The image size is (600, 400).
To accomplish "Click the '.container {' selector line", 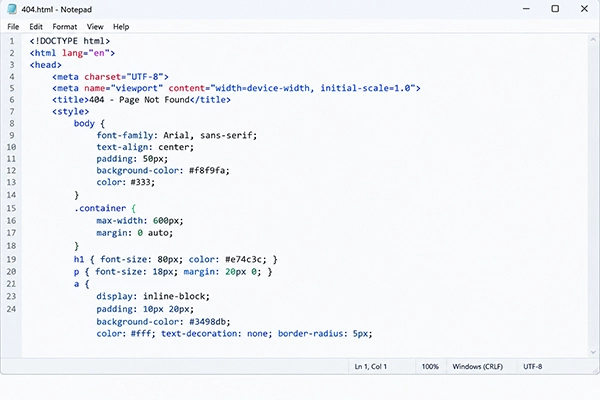I will 105,208.
